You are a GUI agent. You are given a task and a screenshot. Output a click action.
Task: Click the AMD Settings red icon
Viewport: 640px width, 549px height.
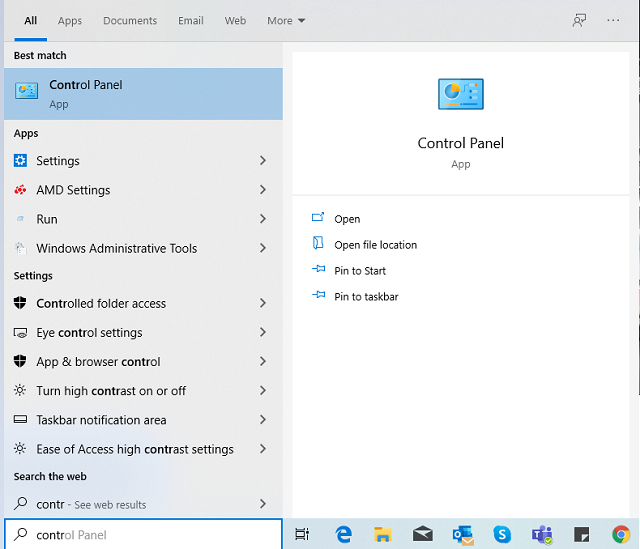pos(20,190)
